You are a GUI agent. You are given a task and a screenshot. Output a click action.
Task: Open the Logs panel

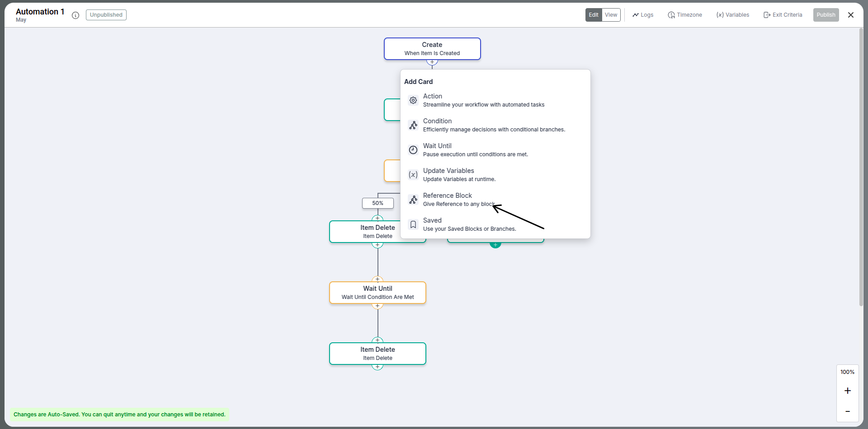click(x=643, y=15)
